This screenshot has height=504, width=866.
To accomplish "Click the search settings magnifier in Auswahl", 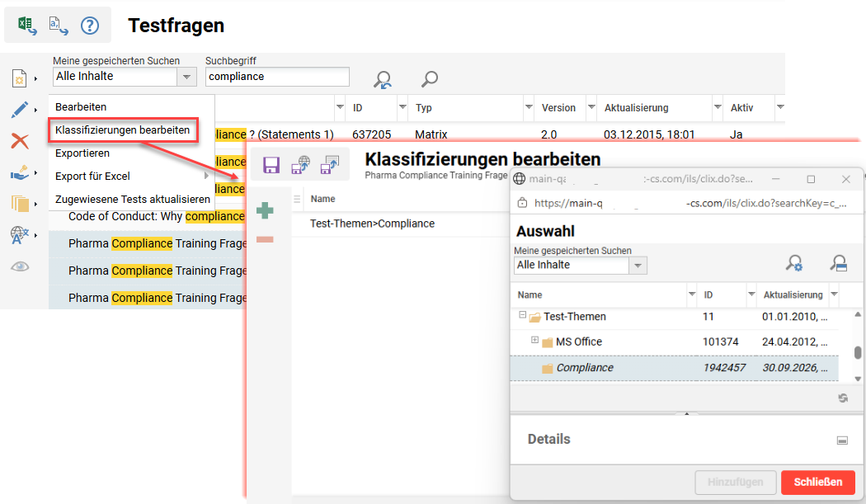I will pos(794,263).
